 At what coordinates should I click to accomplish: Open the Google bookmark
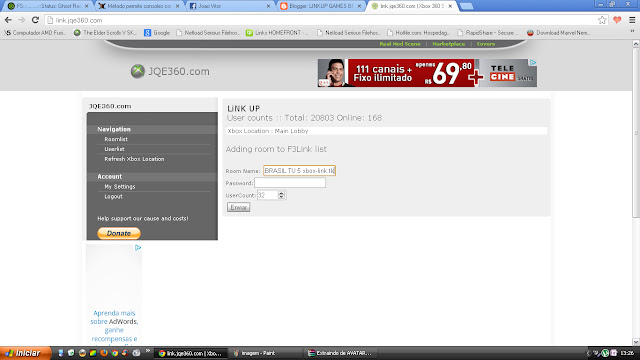(157, 33)
